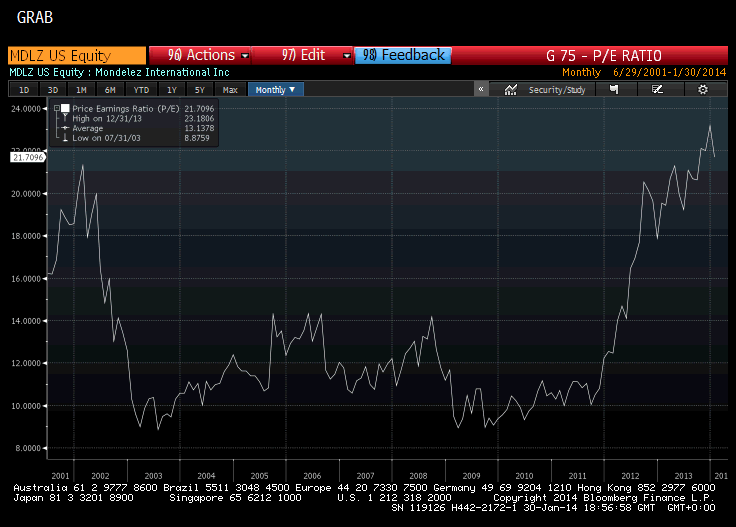Open the edit chart pencil icon
The width and height of the screenshot is (736, 527).
[x=657, y=90]
